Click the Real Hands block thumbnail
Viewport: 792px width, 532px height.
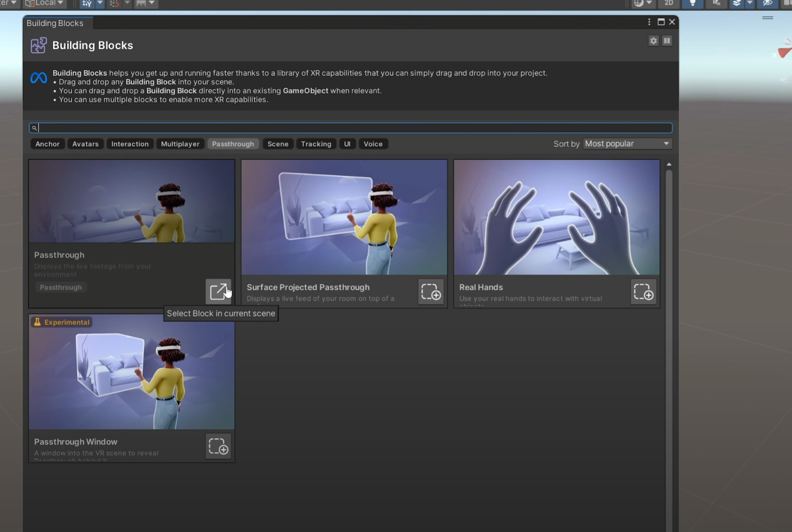coord(557,217)
